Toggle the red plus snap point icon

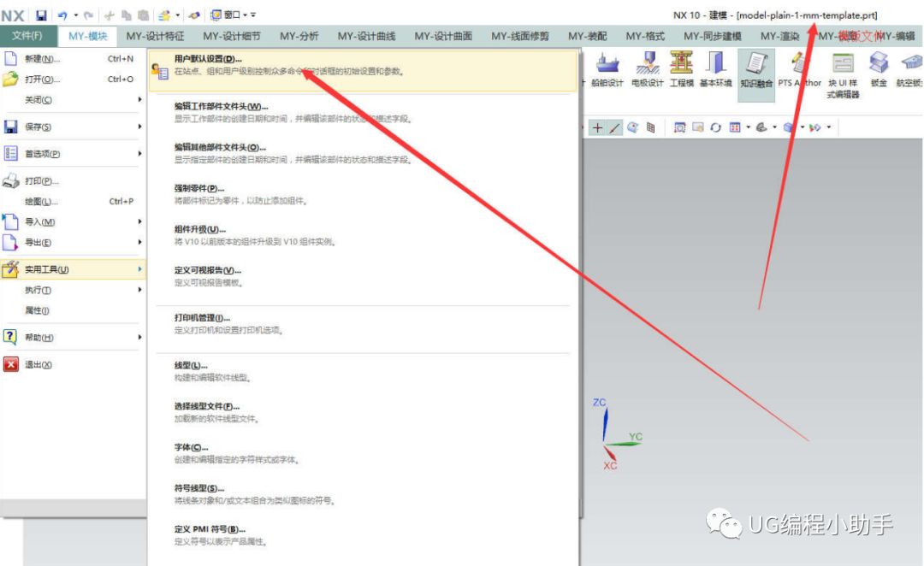coord(597,127)
